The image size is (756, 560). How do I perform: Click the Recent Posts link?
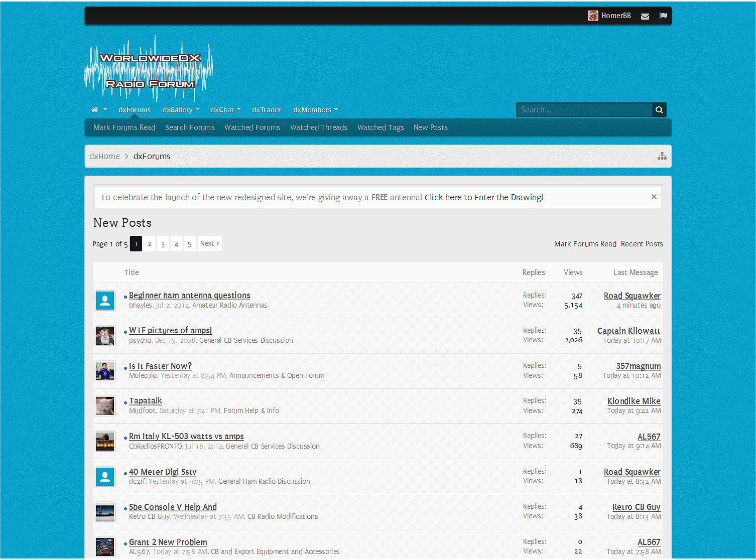tap(642, 244)
